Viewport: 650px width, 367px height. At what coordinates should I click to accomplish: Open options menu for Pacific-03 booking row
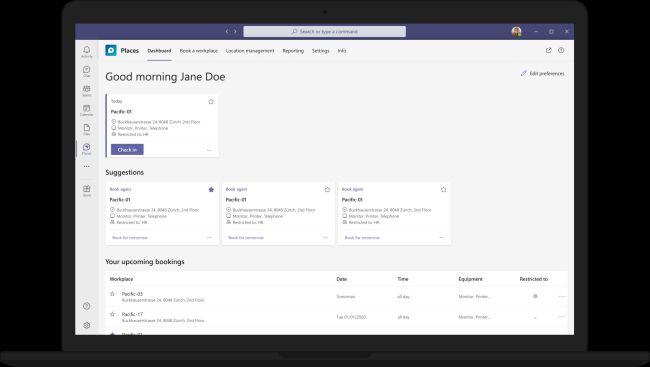click(x=561, y=297)
